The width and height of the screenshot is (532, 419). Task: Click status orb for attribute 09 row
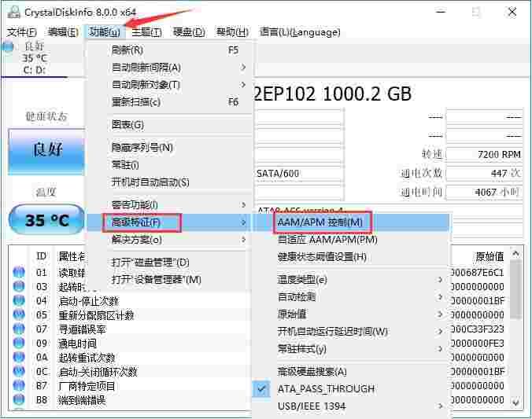19,343
